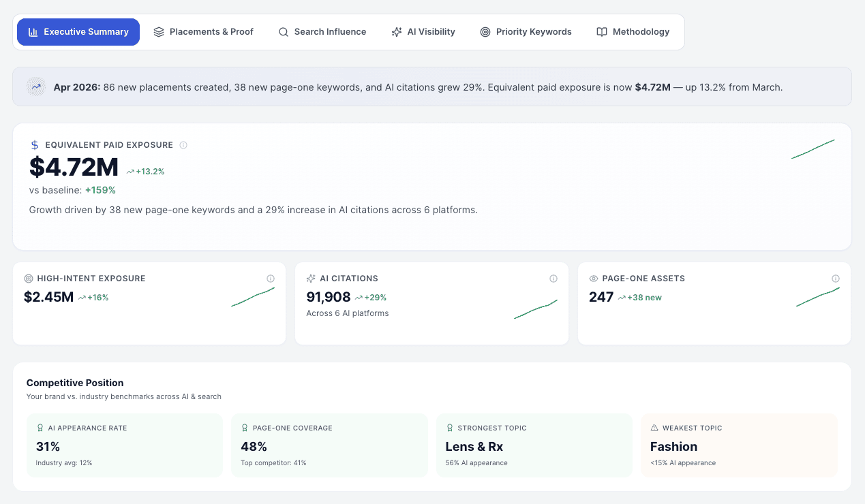Click the book icon beside Methodology
Screen dimensions: 865x504
[x=602, y=32]
